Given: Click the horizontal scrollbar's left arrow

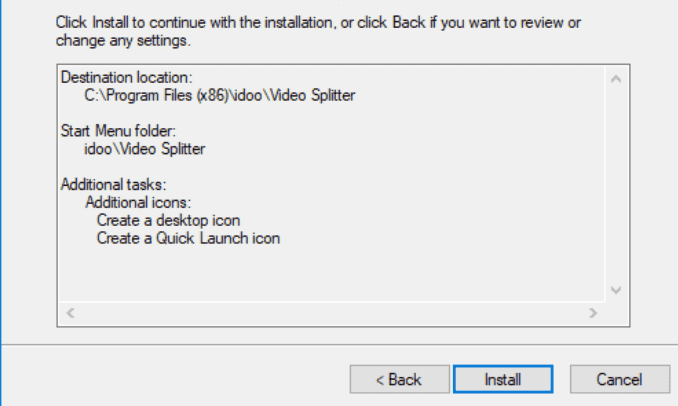Looking at the screenshot, I should click(70, 313).
